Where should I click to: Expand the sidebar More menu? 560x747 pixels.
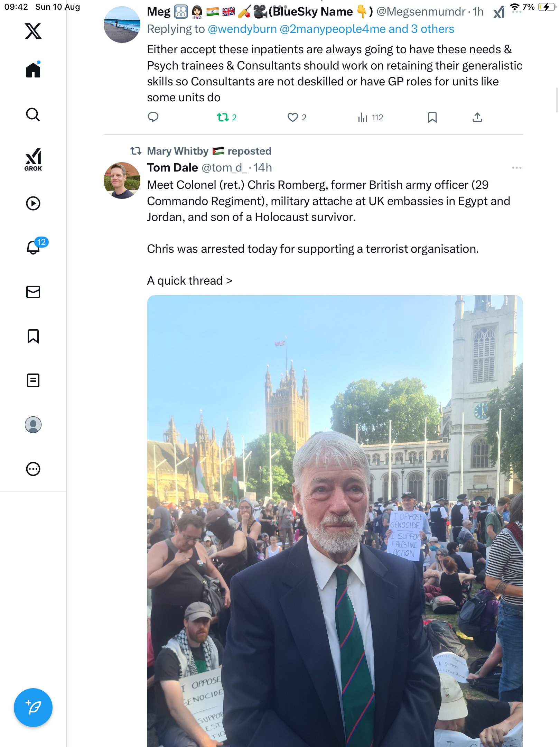33,469
